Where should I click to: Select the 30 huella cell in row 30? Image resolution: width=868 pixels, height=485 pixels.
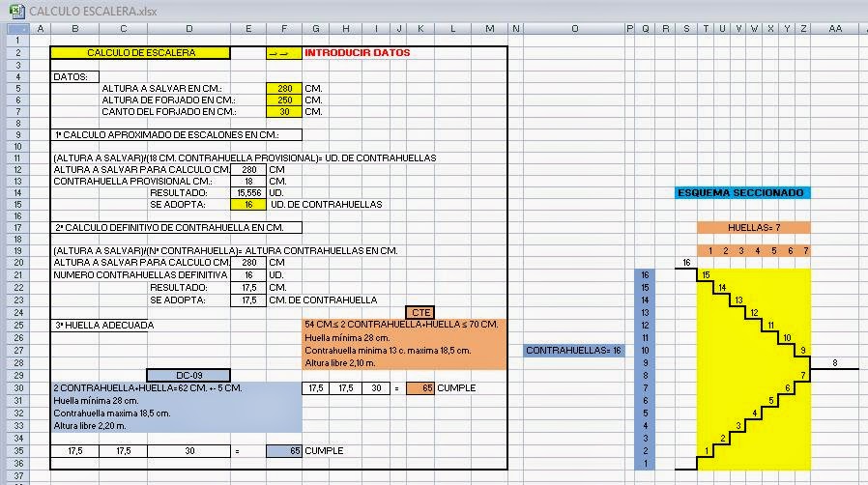tap(376, 388)
